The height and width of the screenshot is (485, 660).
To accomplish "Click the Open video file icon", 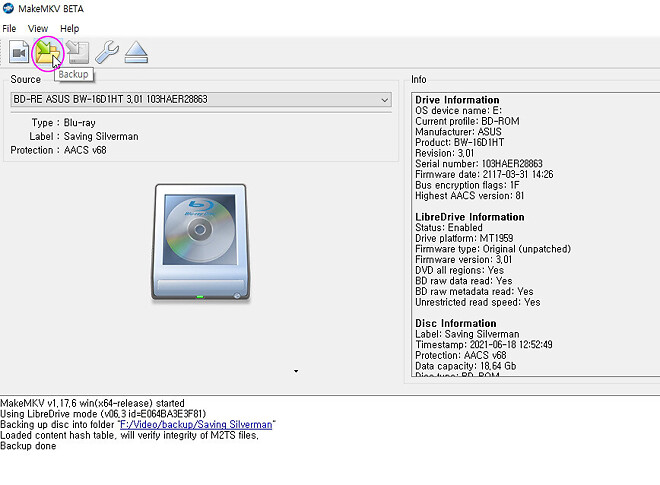I will (19, 52).
